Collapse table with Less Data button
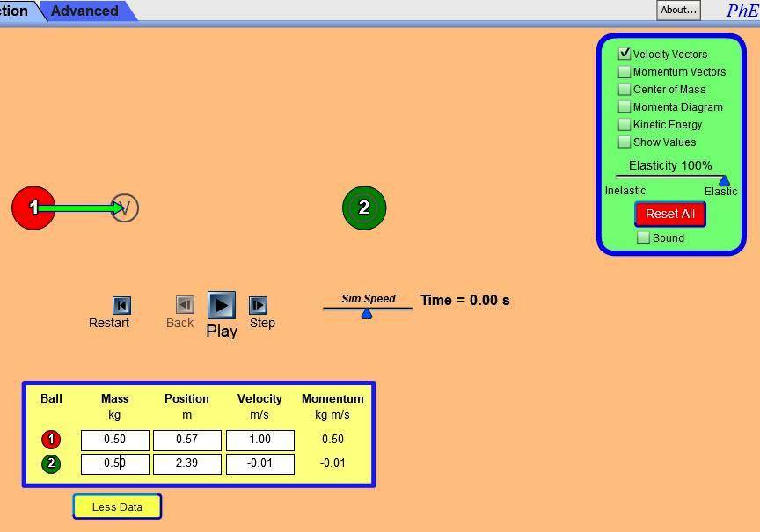The width and height of the screenshot is (760, 532). pyautogui.click(x=117, y=506)
